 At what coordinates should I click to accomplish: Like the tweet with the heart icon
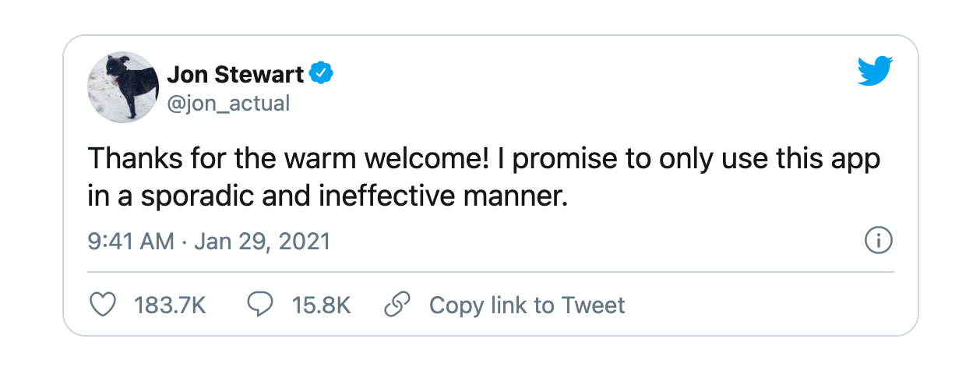103,305
